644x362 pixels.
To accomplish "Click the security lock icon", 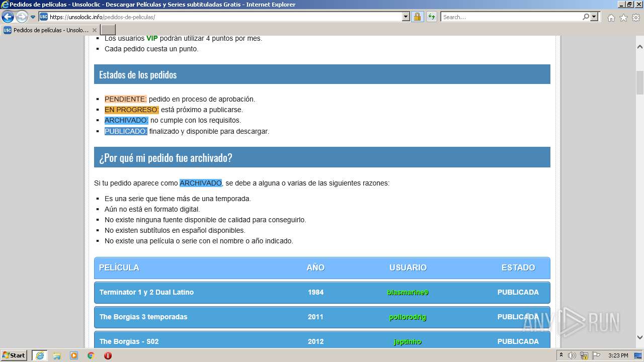I will [x=417, y=17].
